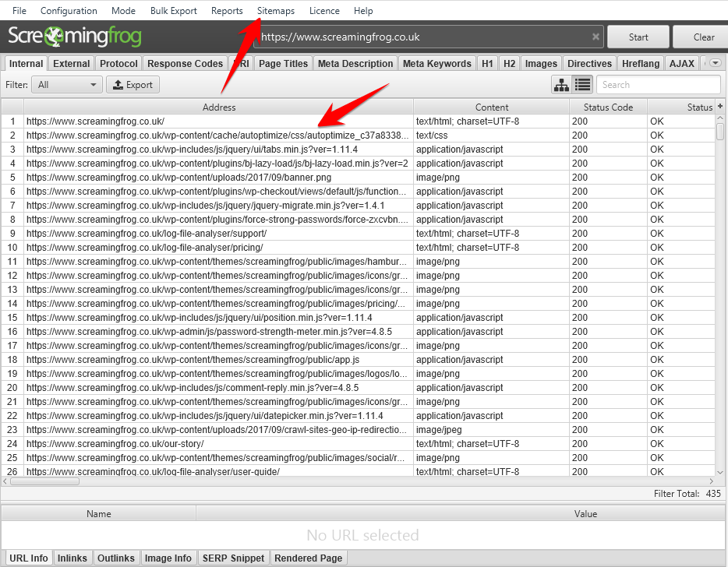
Task: Open the Outlinks bottom tab
Action: coord(116,558)
